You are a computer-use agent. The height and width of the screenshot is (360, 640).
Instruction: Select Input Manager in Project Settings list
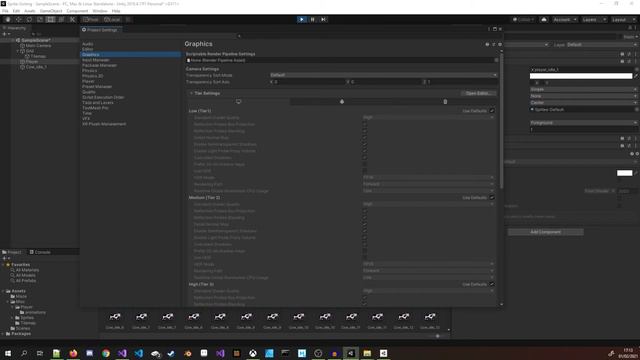pos(96,60)
